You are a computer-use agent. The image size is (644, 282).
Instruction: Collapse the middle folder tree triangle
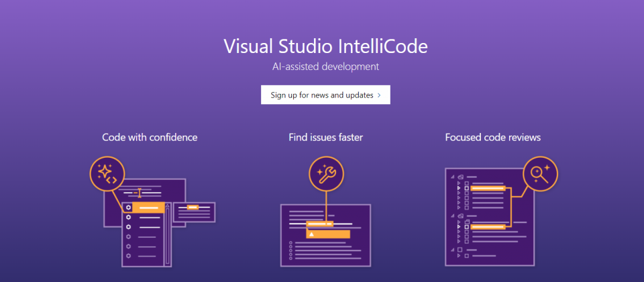click(x=453, y=216)
